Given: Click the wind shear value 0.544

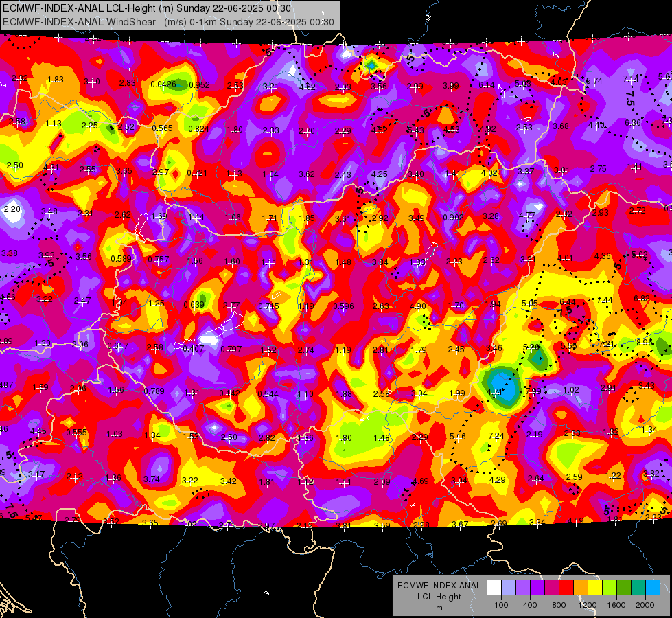Looking at the screenshot, I should tap(268, 393).
